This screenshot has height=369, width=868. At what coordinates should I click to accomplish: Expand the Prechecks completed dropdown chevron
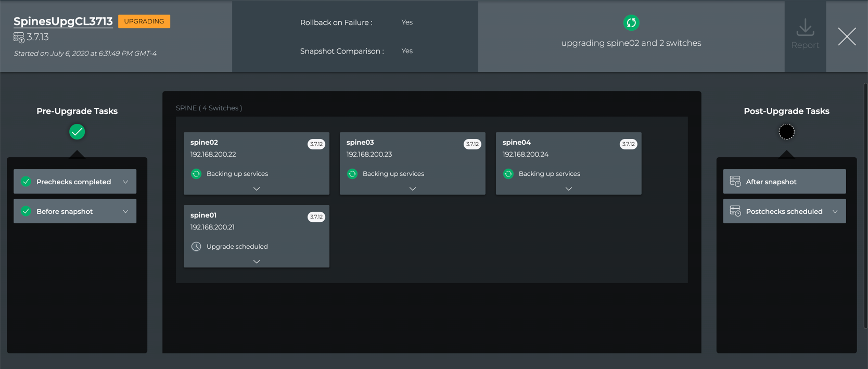125,182
